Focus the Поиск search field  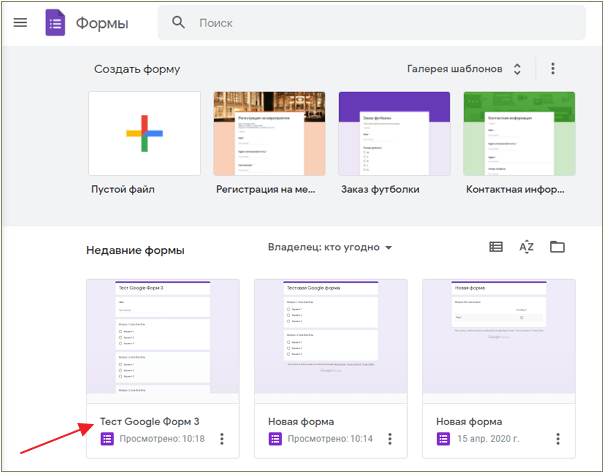(372, 23)
